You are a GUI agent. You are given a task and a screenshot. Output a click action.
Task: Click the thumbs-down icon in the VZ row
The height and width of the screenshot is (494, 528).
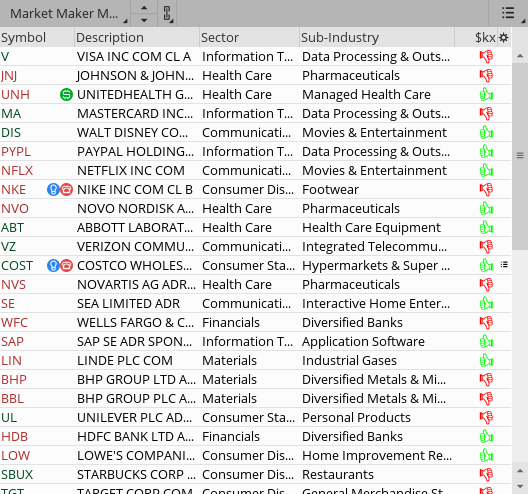pos(486,246)
